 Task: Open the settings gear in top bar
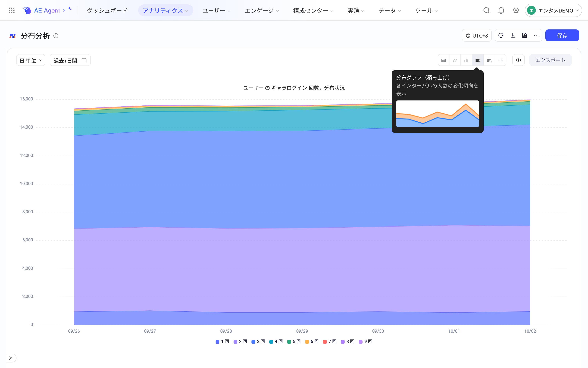pos(516,10)
